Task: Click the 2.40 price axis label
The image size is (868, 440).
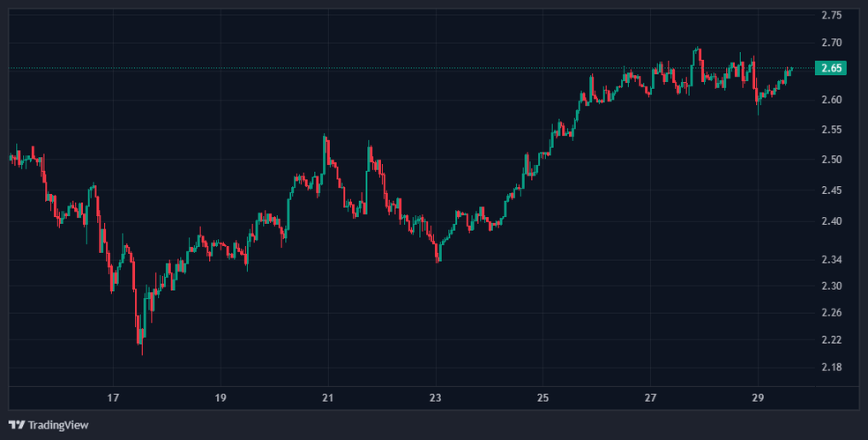Action: (x=831, y=221)
